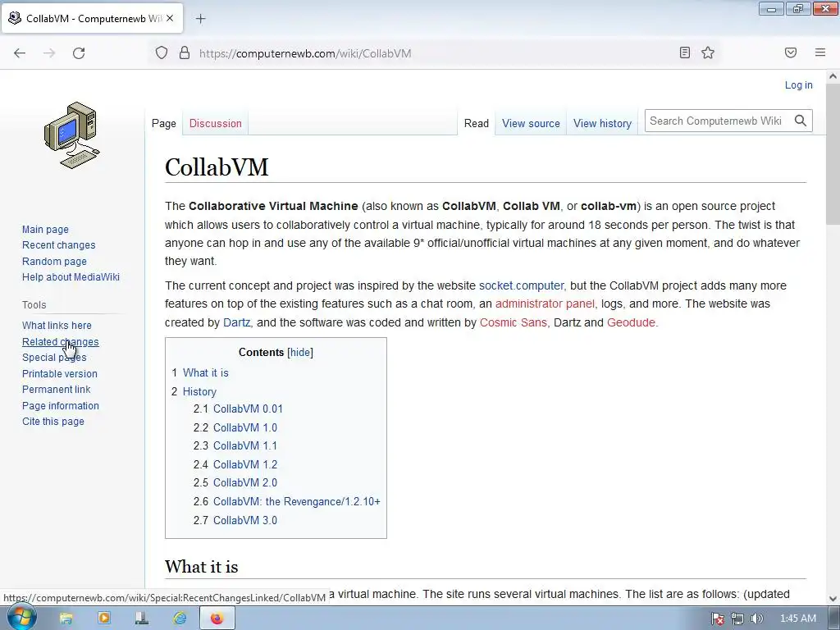Close the CollabVM browser tab

click(170, 18)
